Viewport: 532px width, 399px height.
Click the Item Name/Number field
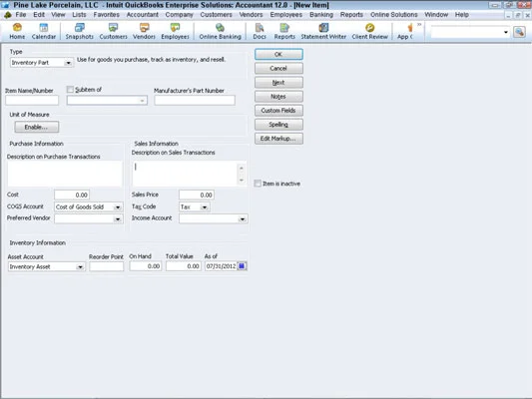[32, 101]
